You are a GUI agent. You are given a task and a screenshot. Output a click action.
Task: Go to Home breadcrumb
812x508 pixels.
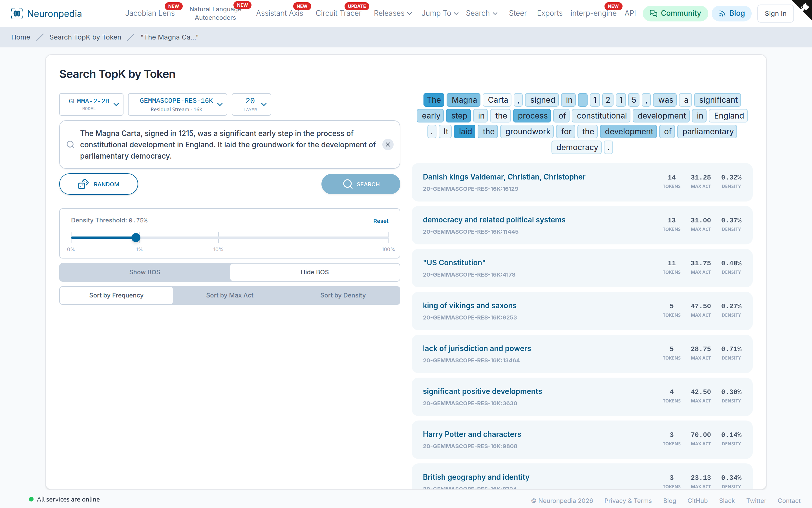21,37
